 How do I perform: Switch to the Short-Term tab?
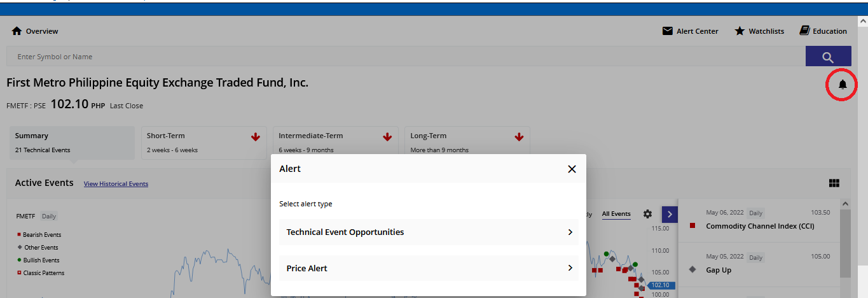tap(203, 143)
